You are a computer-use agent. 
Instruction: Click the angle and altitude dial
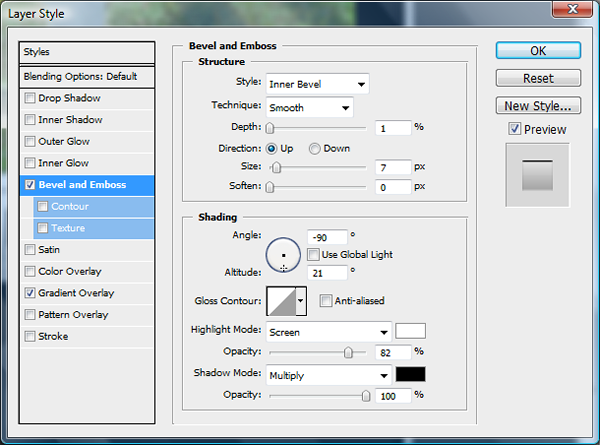(x=284, y=255)
